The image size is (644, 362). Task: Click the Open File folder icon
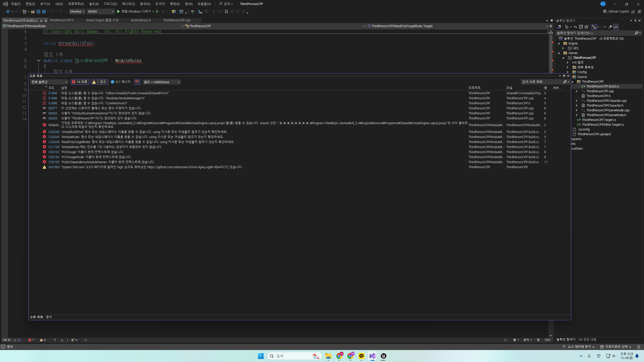pos(33,12)
